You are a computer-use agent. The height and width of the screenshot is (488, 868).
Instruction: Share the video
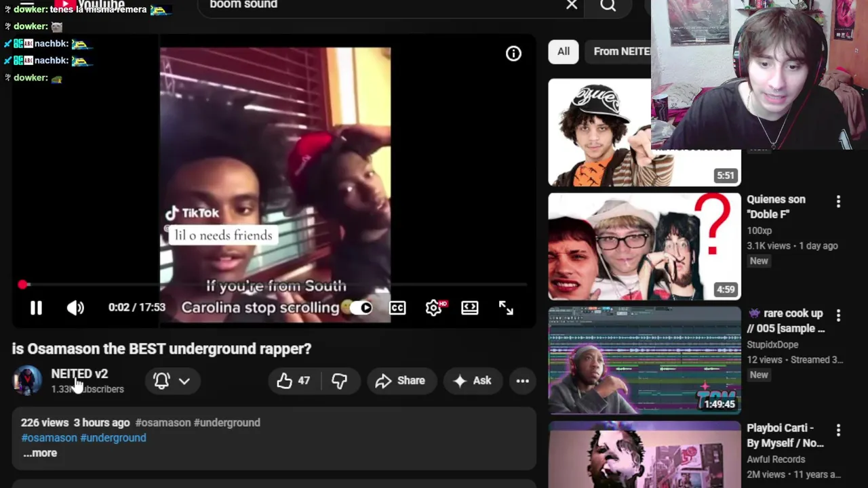401,381
